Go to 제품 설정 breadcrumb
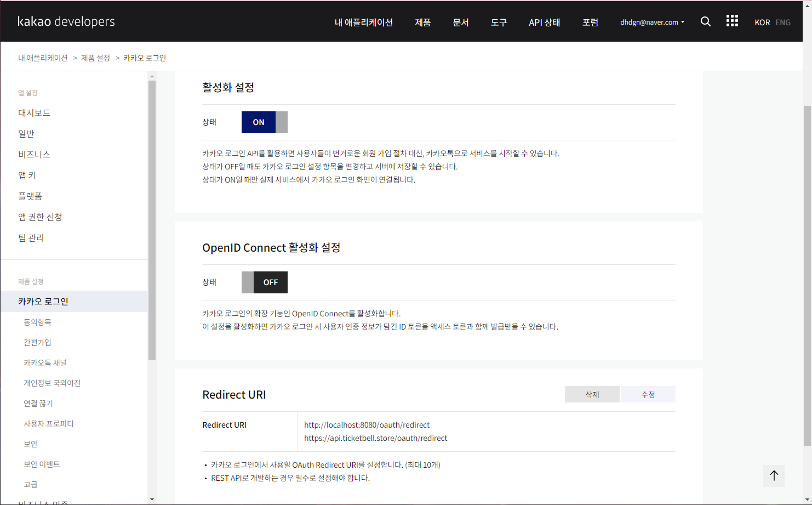 click(x=95, y=58)
